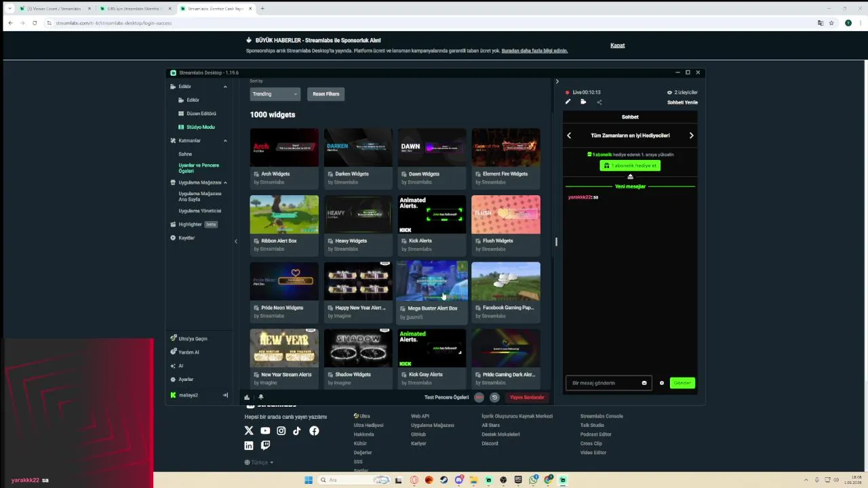Screen dimensions: 868x488
Task: Open the LinkedIn icon in the footer
Action: 249,445
